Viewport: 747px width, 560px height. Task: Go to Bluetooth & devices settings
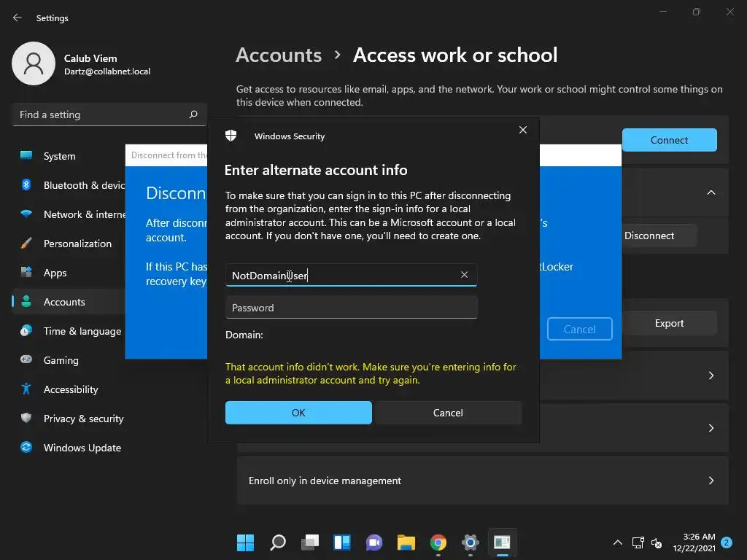click(84, 185)
